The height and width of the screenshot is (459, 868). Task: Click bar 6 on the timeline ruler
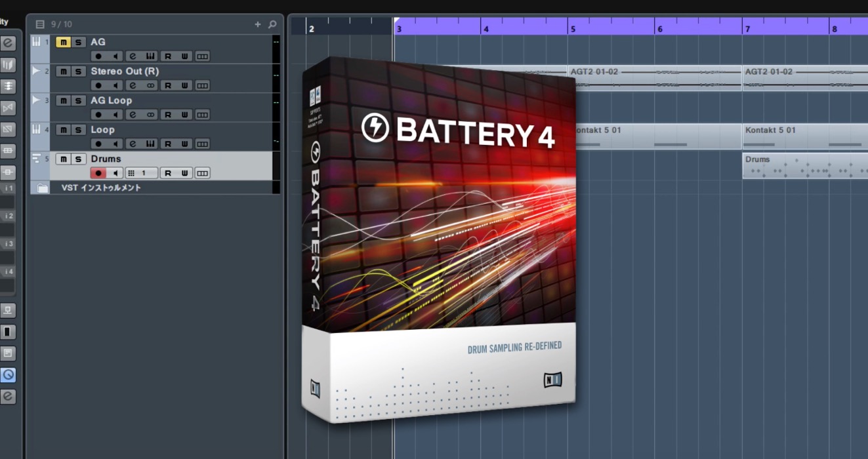point(660,29)
